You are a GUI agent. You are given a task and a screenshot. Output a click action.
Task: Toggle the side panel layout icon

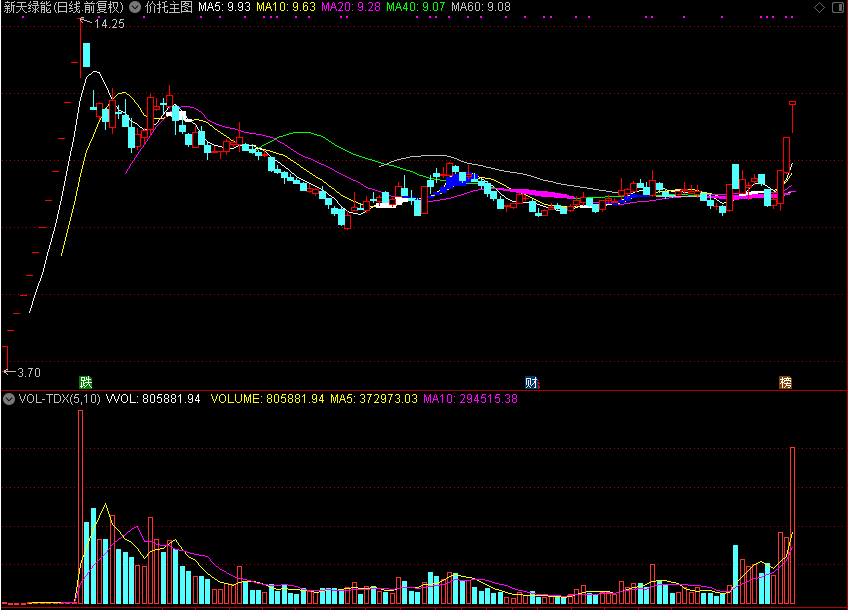[x=837, y=7]
